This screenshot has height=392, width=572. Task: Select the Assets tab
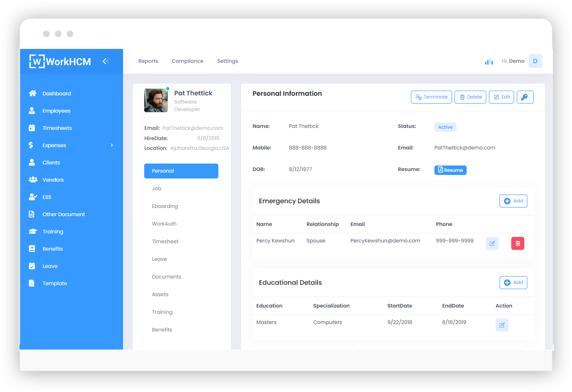point(160,294)
